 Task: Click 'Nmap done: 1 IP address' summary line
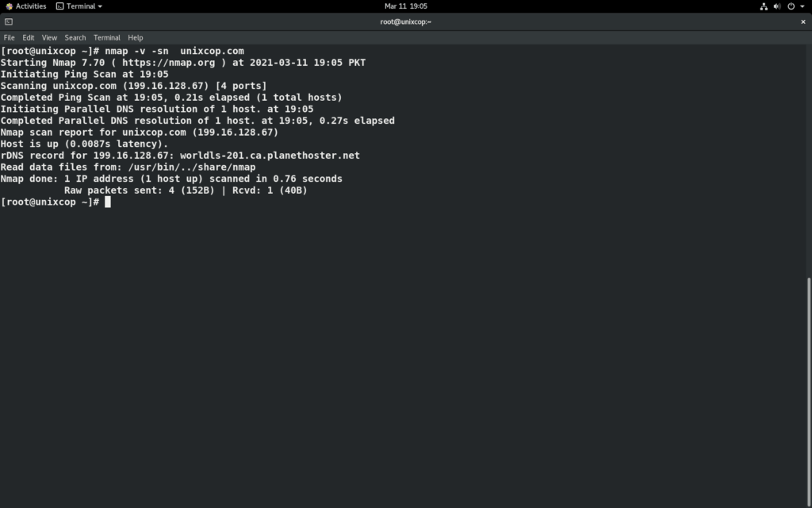[x=171, y=179]
